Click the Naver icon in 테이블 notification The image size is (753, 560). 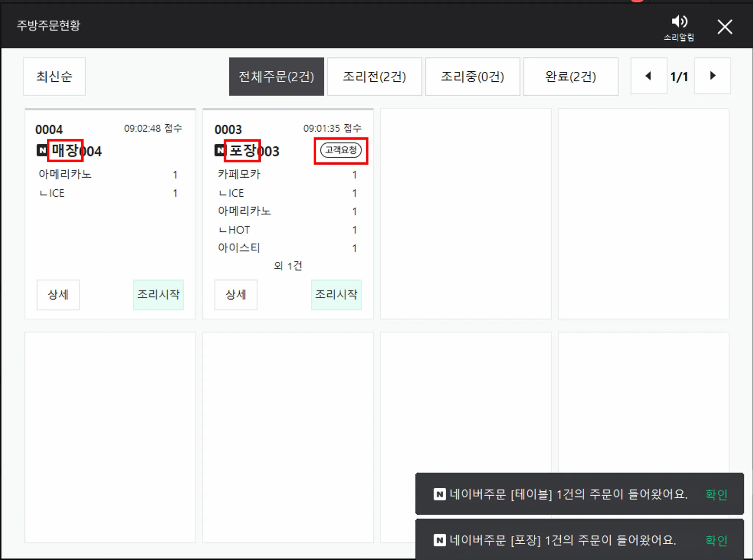coord(439,494)
